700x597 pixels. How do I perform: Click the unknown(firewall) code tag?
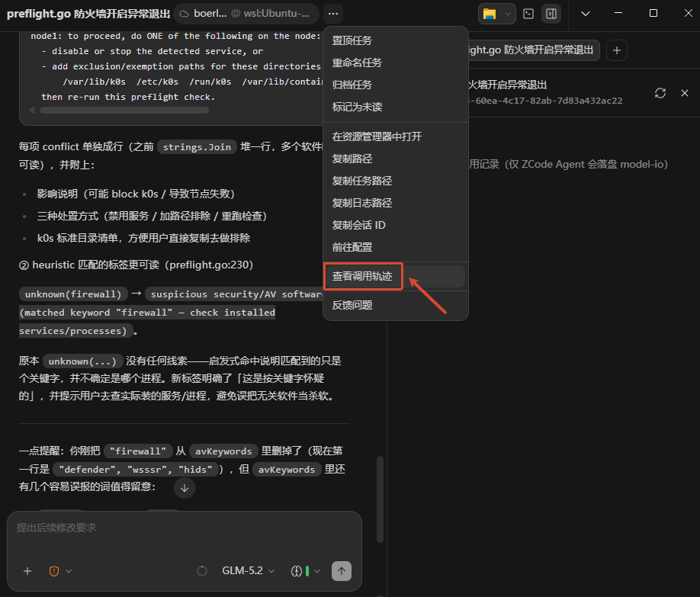click(x=73, y=294)
